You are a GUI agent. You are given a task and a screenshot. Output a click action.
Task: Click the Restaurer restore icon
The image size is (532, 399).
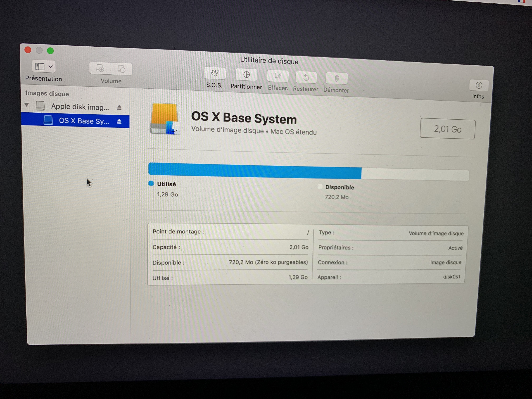point(306,77)
